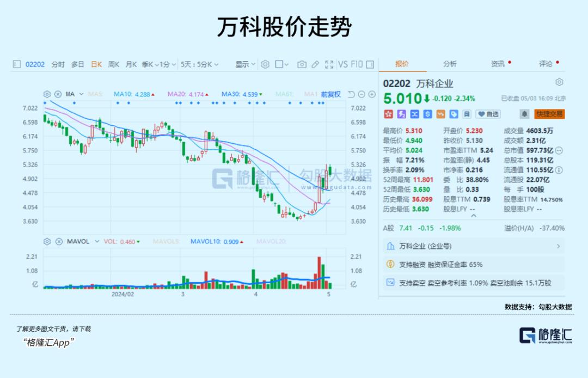Click the orange trend badge icon
The image size is (588, 378).
tap(440, 114)
